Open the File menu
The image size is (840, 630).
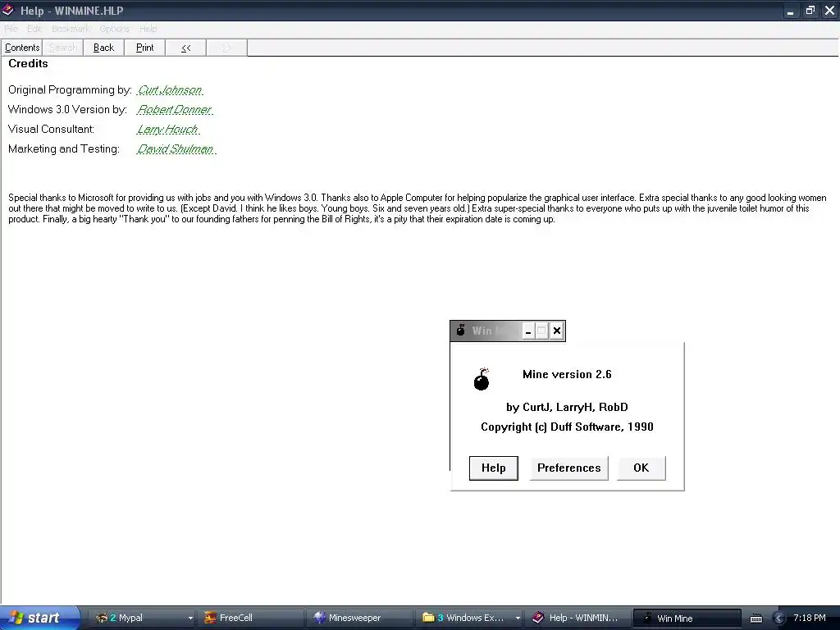[x=11, y=29]
